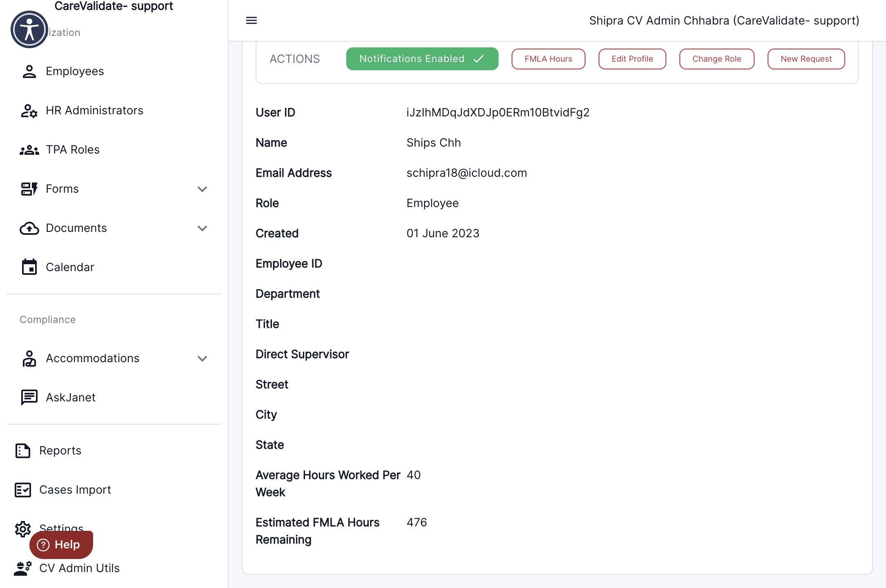
Task: Click the FMLA hours remaining value 476
Action: (417, 522)
